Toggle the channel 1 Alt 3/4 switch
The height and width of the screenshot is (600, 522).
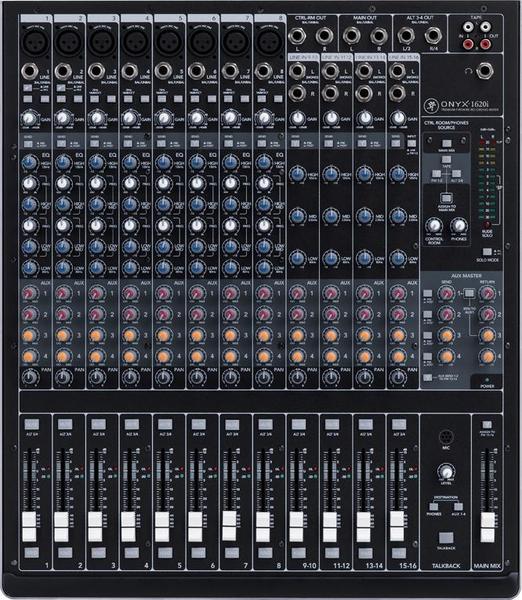tap(31, 424)
